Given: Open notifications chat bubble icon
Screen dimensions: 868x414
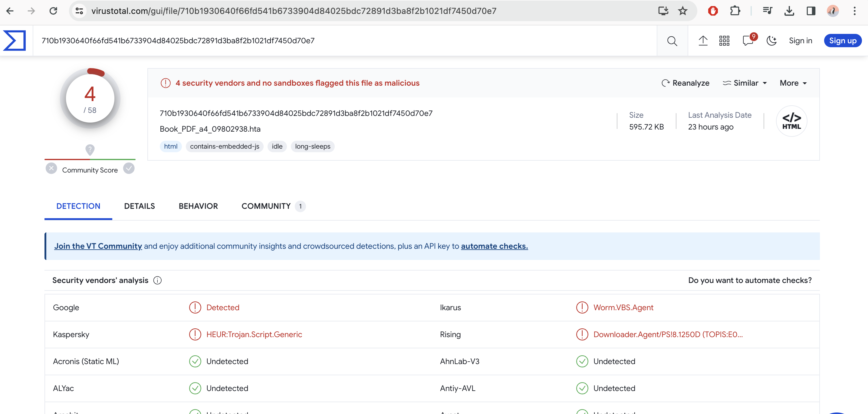Looking at the screenshot, I should (748, 41).
